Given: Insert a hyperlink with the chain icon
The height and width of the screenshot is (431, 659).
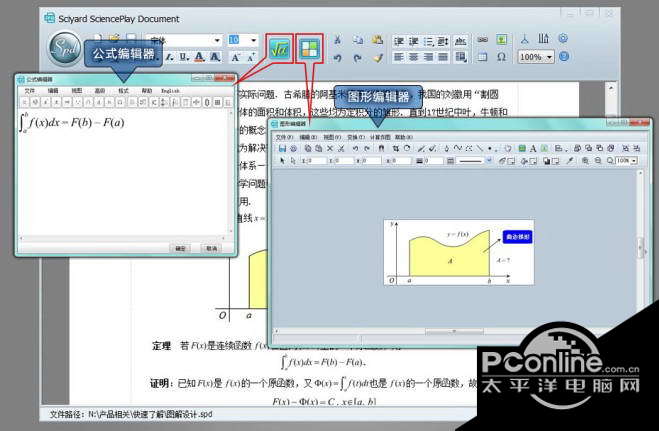Looking at the screenshot, I should point(482,40).
